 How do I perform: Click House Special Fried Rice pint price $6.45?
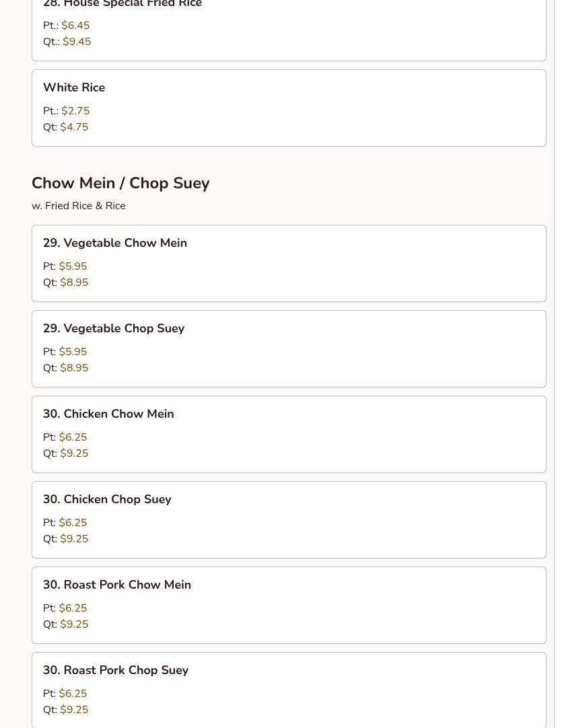75,26
